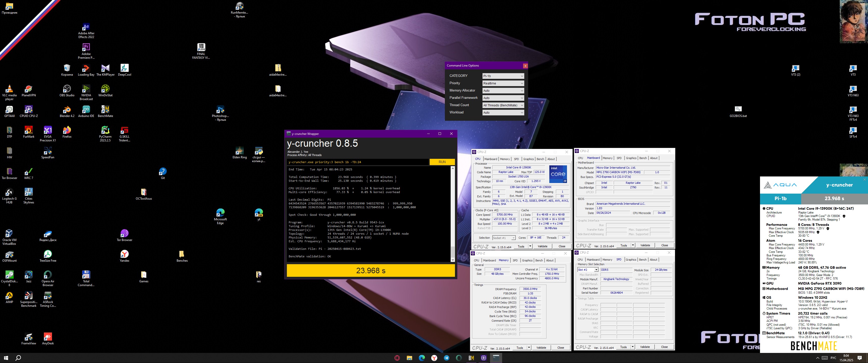868x363 pixels.
Task: Click the yellow RUN button in y-cruncher
Action: (x=442, y=162)
